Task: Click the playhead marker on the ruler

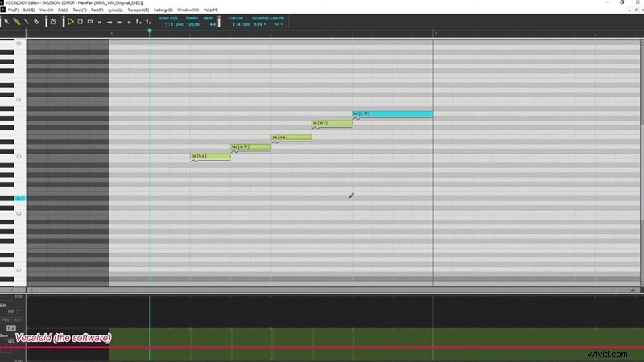Action: click(150, 31)
